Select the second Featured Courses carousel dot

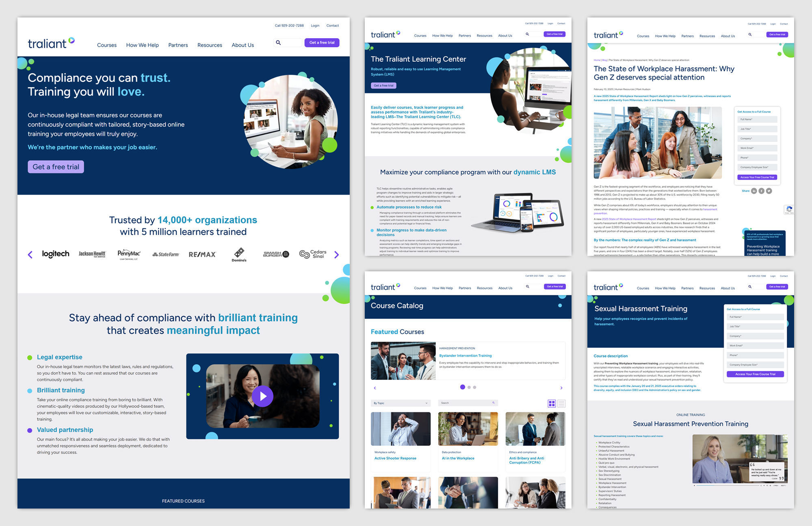pyautogui.click(x=469, y=387)
